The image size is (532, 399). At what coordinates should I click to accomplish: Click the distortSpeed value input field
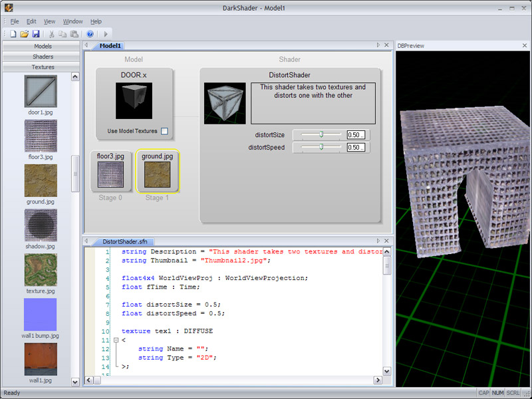(355, 148)
